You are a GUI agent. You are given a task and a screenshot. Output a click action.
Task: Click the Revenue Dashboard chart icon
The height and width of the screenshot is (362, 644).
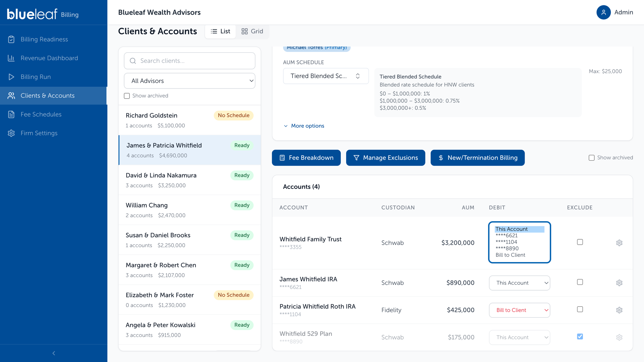(11, 58)
